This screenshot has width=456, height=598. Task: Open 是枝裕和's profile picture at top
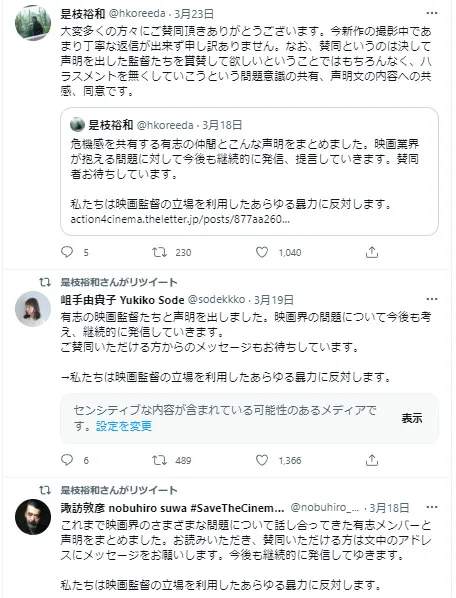pos(33,23)
